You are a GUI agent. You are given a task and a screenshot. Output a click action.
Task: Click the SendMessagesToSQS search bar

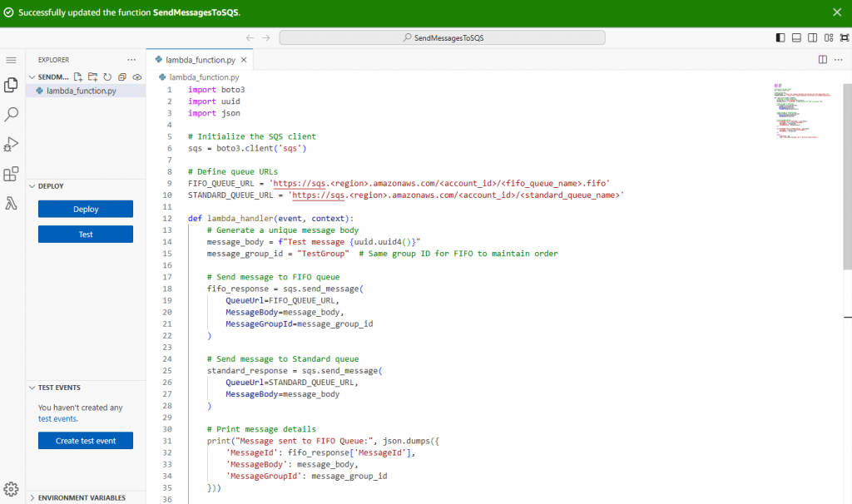point(443,37)
